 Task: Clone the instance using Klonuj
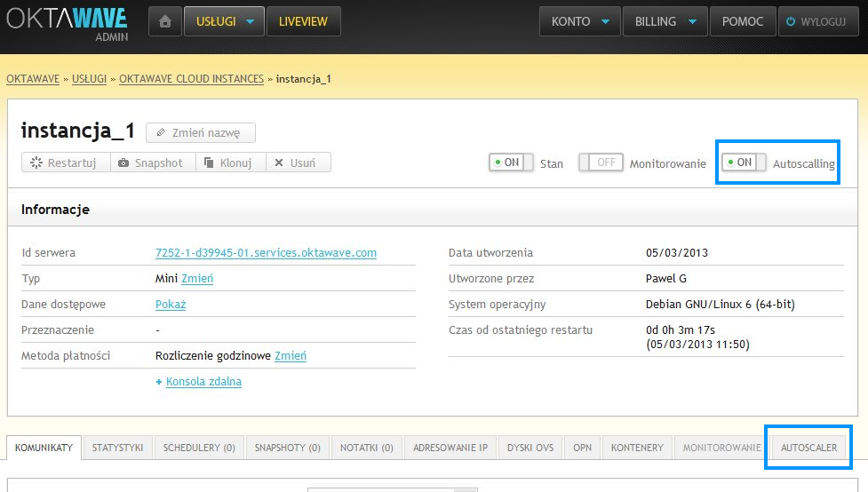231,163
